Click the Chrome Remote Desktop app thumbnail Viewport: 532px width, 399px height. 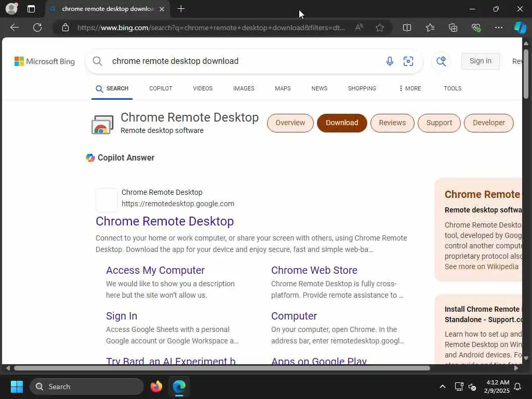(x=102, y=125)
